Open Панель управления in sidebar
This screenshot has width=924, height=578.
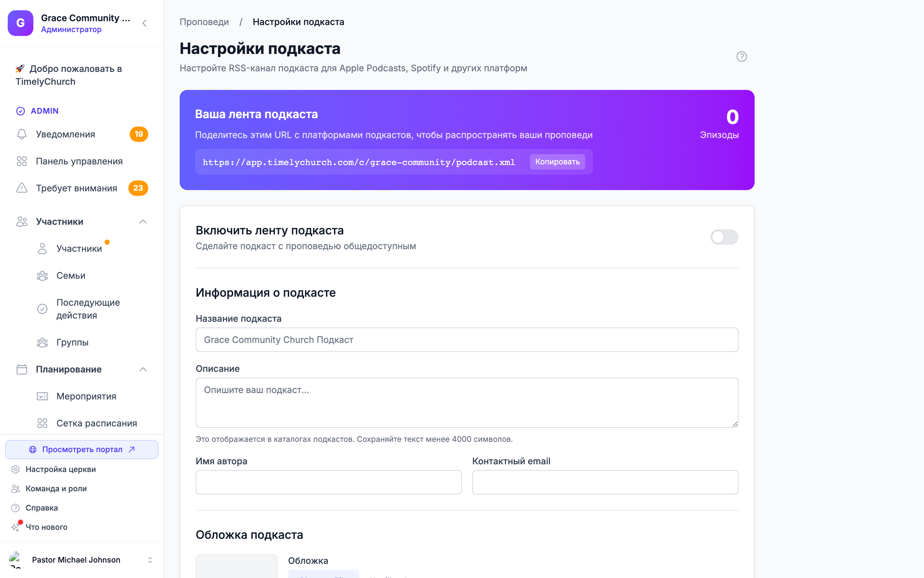[82, 161]
